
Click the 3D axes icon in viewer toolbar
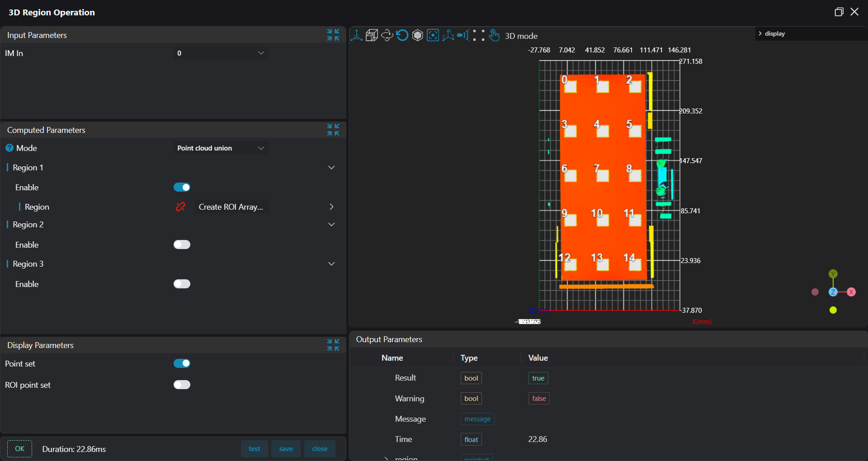click(356, 36)
